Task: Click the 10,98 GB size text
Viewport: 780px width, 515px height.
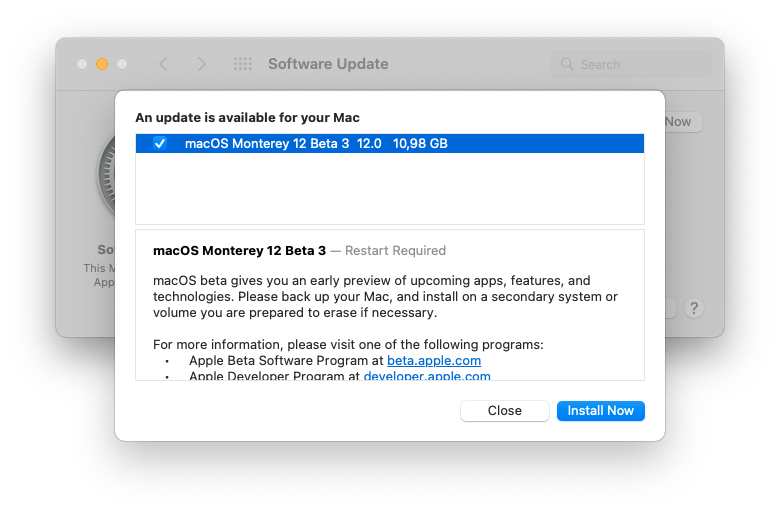Action: pos(420,144)
